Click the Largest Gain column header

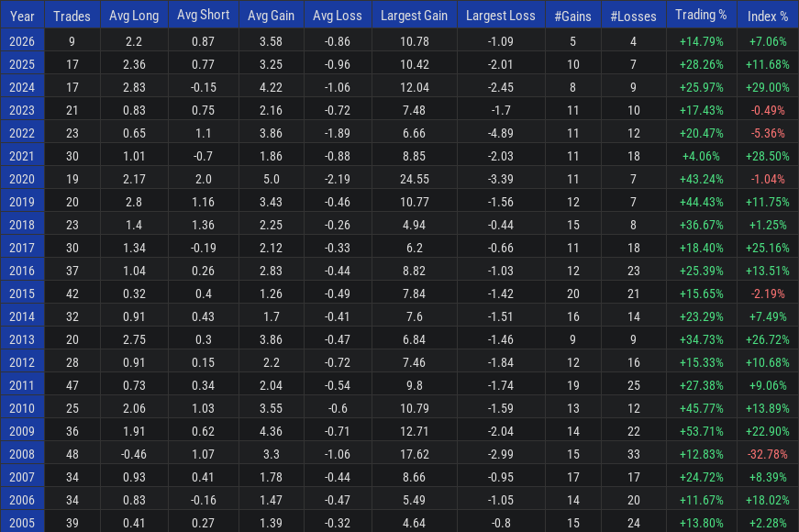415,15
